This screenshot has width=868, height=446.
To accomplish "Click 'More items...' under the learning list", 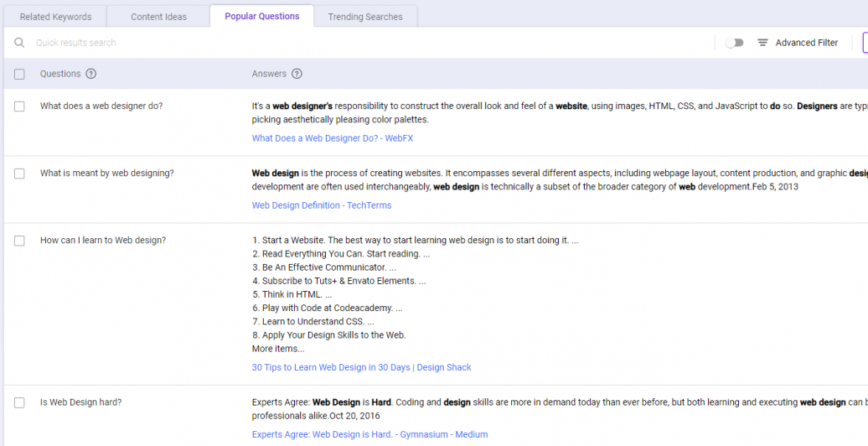I will coord(278,349).
